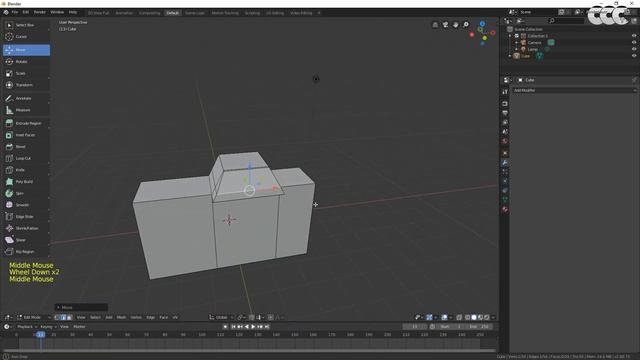640x360 pixels.
Task: Click the timeline current frame marker
Action: tap(40, 335)
